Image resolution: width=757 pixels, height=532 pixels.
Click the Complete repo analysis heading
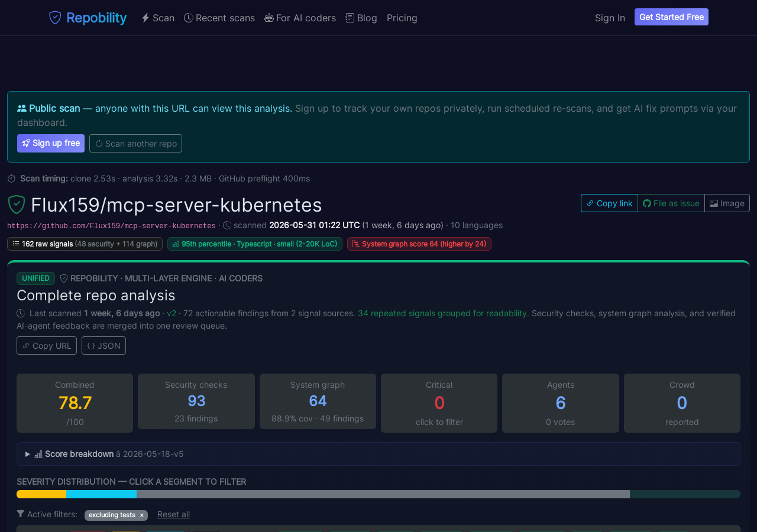tap(96, 295)
